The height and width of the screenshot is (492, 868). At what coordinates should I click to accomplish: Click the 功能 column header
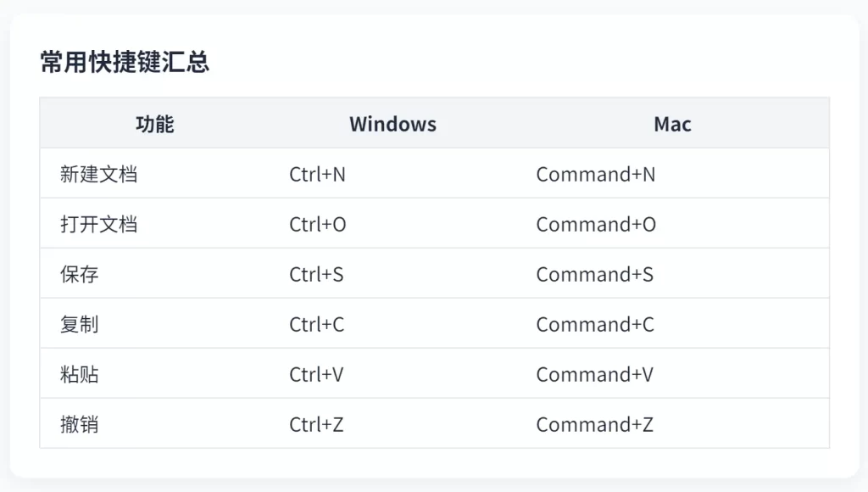(154, 124)
